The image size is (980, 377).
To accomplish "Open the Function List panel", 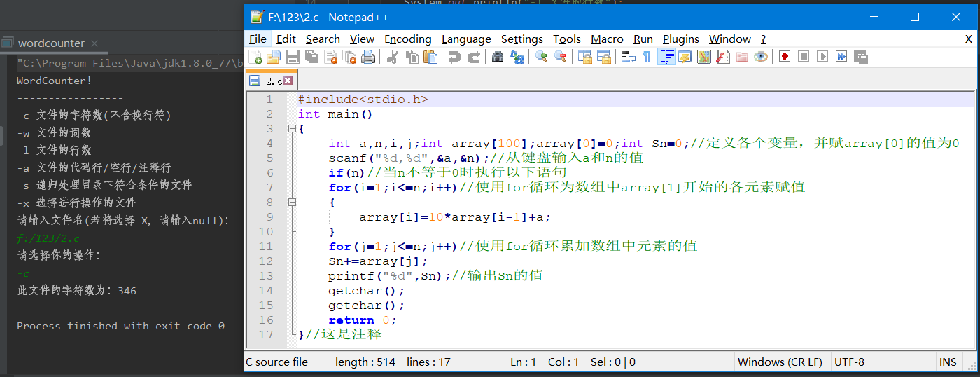I will pyautogui.click(x=722, y=57).
